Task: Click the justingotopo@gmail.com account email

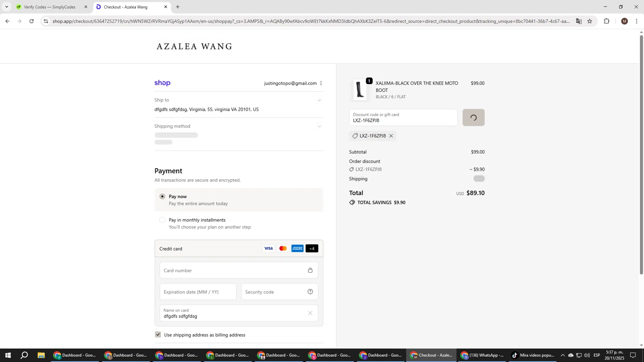Action: point(290,83)
